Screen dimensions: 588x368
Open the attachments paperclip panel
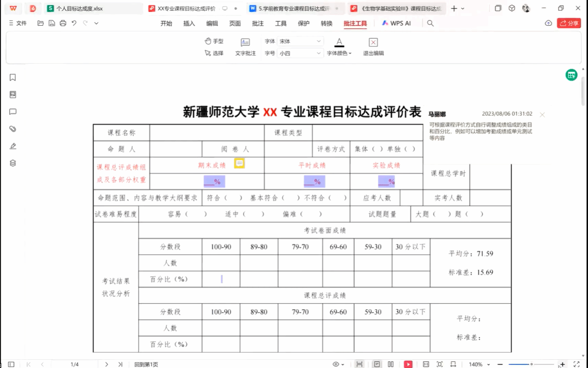click(13, 129)
